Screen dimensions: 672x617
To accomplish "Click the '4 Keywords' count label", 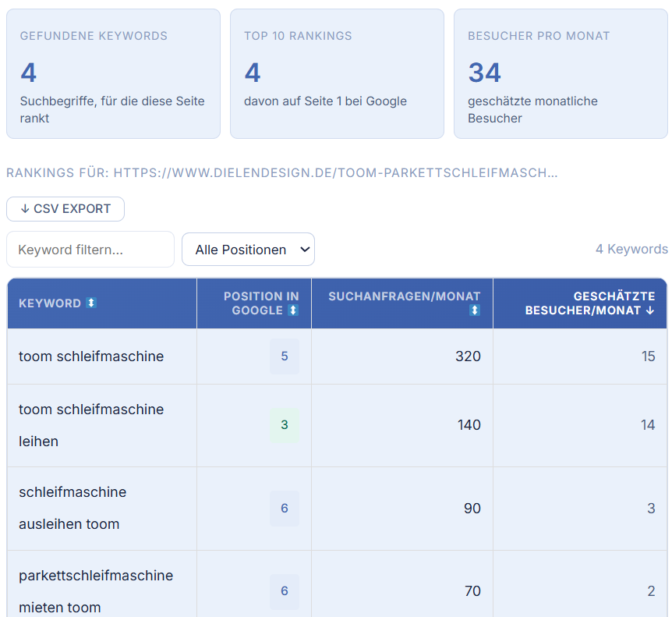I will (631, 249).
